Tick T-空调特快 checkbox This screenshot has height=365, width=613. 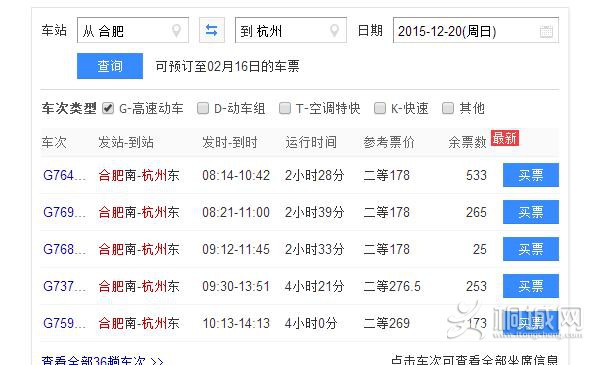285,108
